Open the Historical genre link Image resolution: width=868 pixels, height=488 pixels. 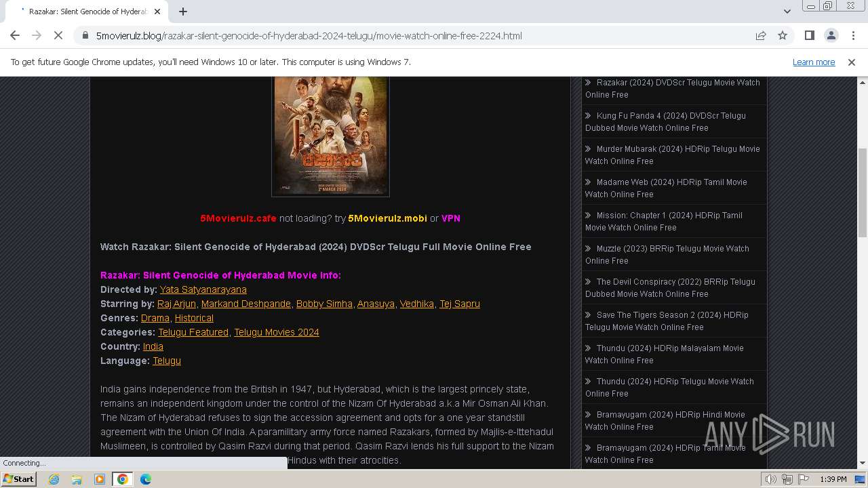click(x=194, y=318)
